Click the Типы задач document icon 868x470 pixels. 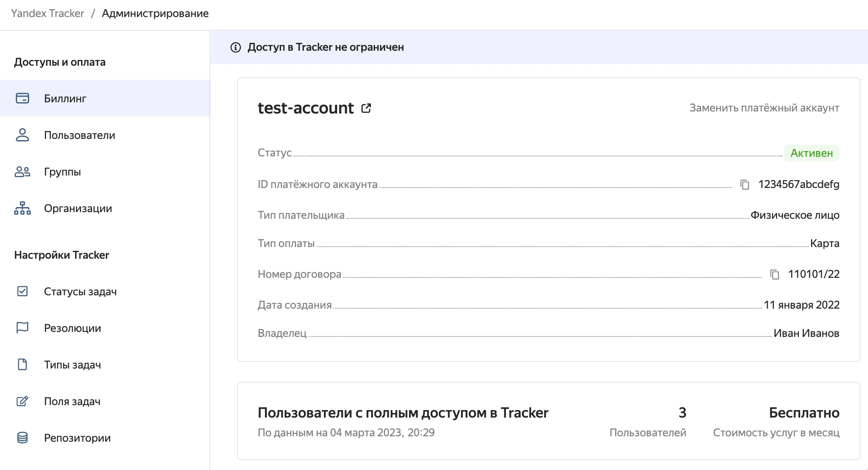(x=22, y=364)
